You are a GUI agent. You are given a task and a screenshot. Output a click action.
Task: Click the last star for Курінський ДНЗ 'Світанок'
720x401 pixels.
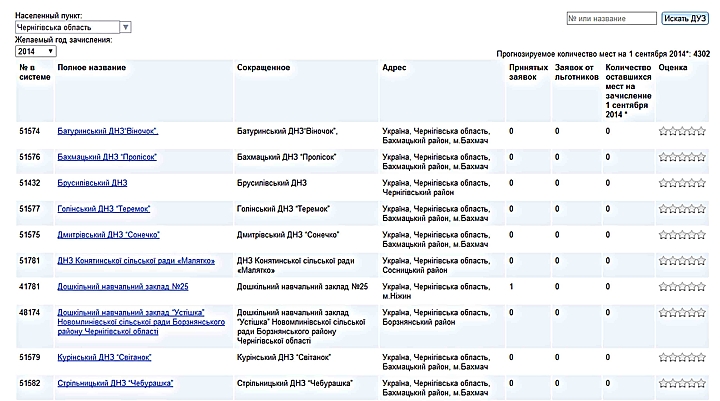(x=701, y=357)
